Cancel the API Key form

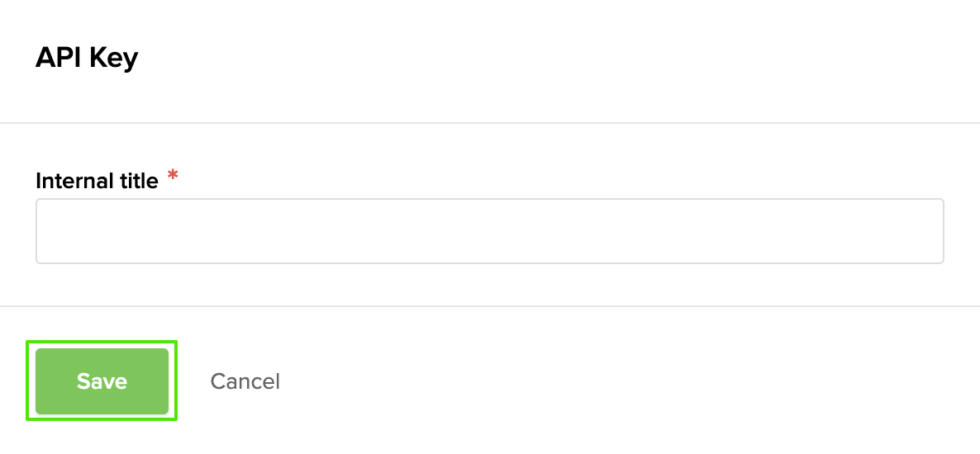pyautogui.click(x=245, y=381)
